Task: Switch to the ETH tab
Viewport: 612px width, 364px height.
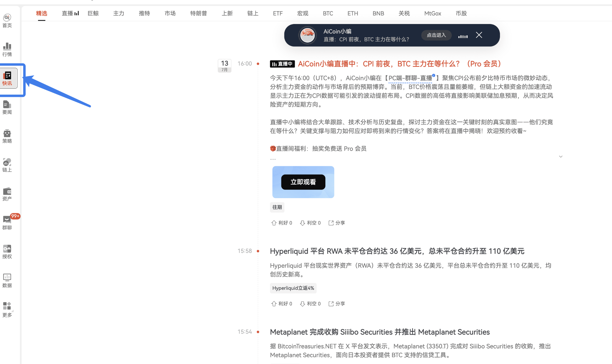Action: pyautogui.click(x=353, y=13)
